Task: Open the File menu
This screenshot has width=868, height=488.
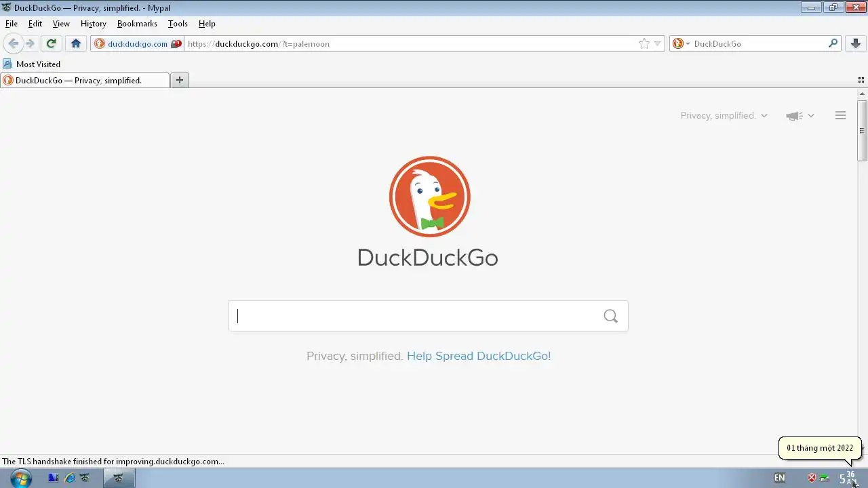Action: point(12,23)
